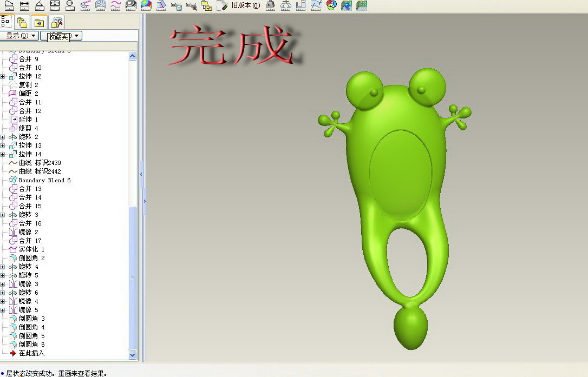Select the 偏距 2 feature
Screen dimensions: 588x377
pyautogui.click(x=24, y=94)
